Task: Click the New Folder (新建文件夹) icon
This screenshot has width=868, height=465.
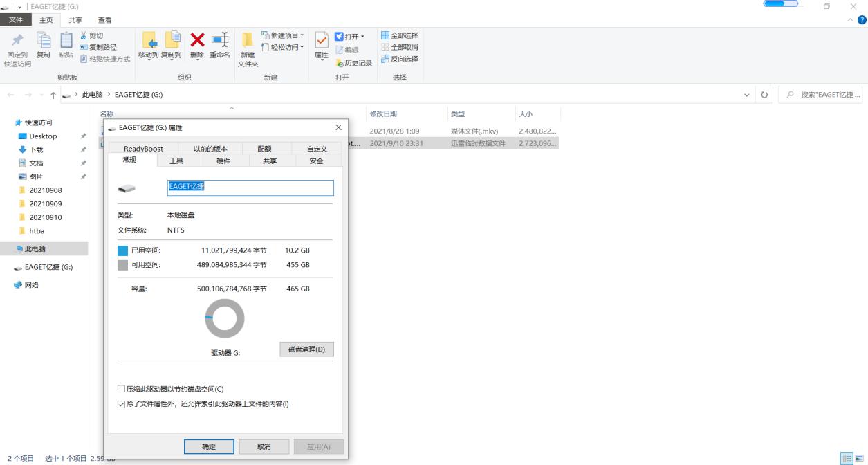Action: (x=248, y=40)
